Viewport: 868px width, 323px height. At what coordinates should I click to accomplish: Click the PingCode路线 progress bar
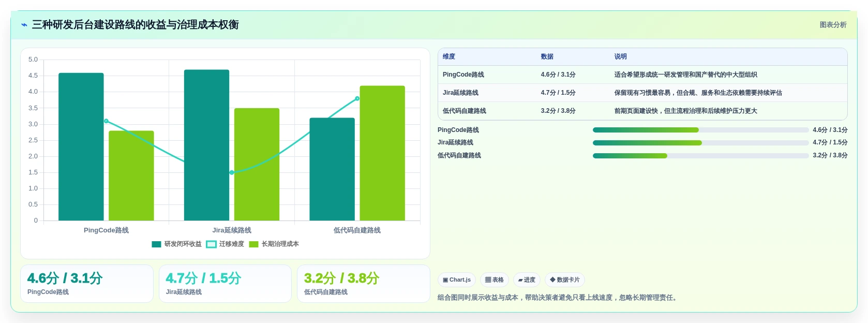700,130
